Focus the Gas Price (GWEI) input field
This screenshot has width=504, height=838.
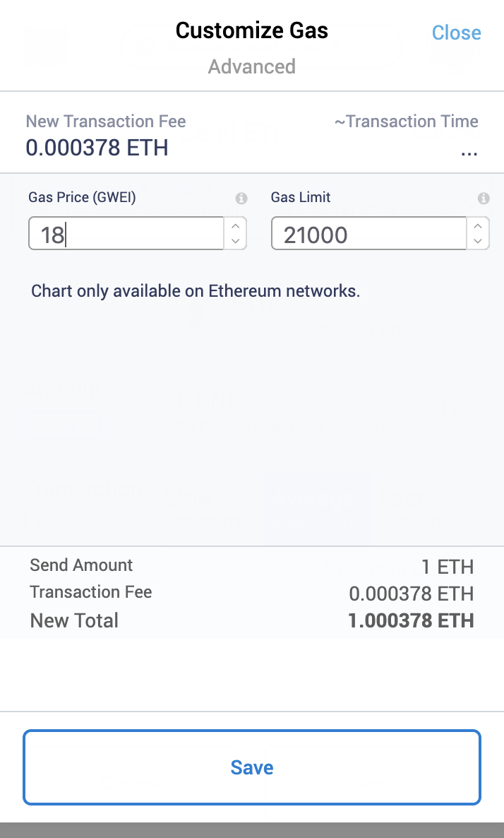tap(127, 234)
